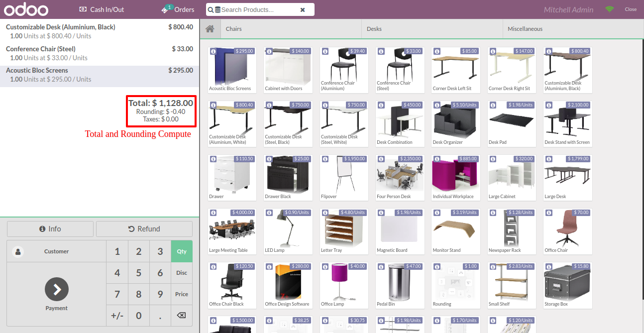Tap the decimal point key
The width and height of the screenshot is (644, 333).
pos(160,315)
